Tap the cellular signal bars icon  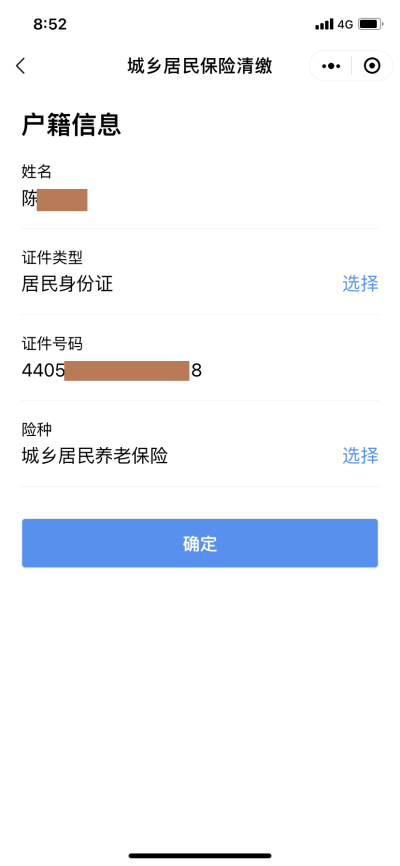[324, 24]
